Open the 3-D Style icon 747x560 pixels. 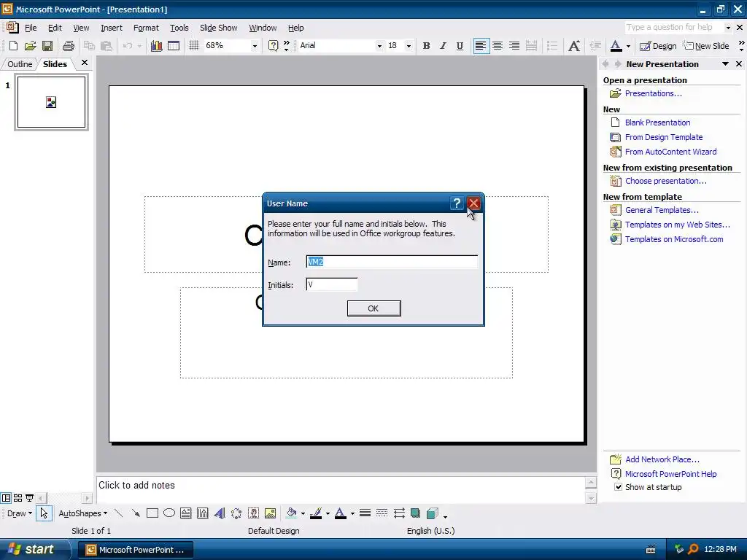(433, 513)
